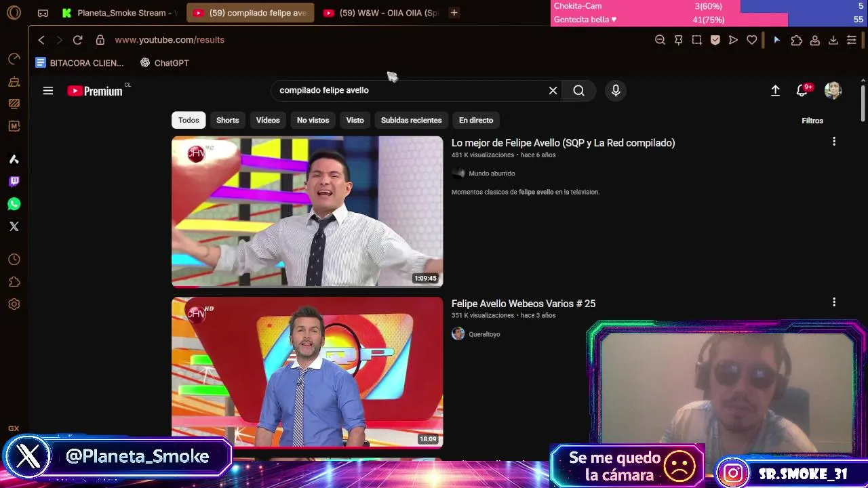The height and width of the screenshot is (488, 868).
Task: Open YouTube notifications bell
Action: tap(803, 90)
